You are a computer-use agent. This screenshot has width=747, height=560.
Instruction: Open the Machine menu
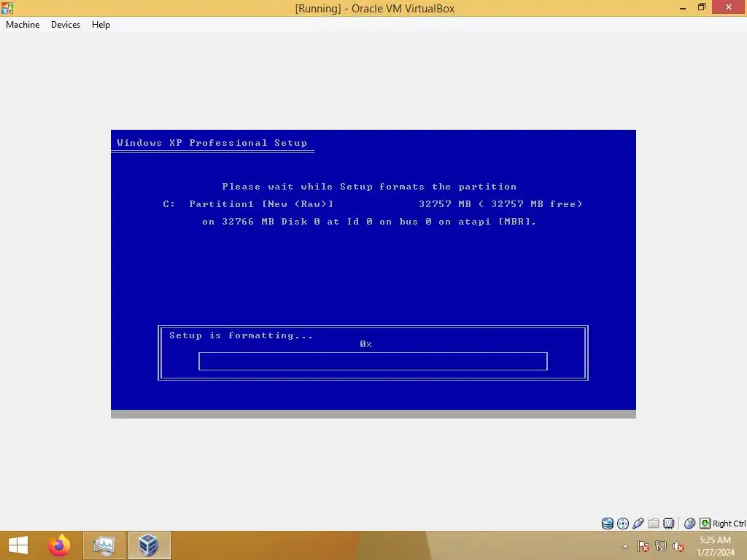(23, 25)
